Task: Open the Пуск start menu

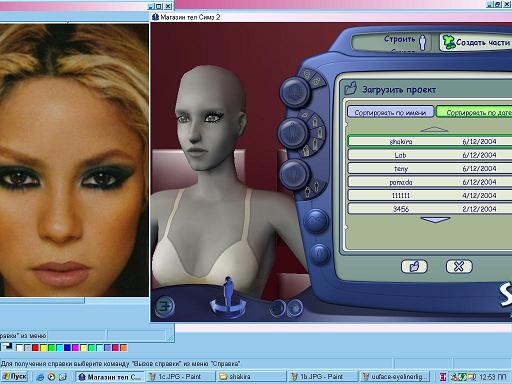Action: click(x=14, y=377)
